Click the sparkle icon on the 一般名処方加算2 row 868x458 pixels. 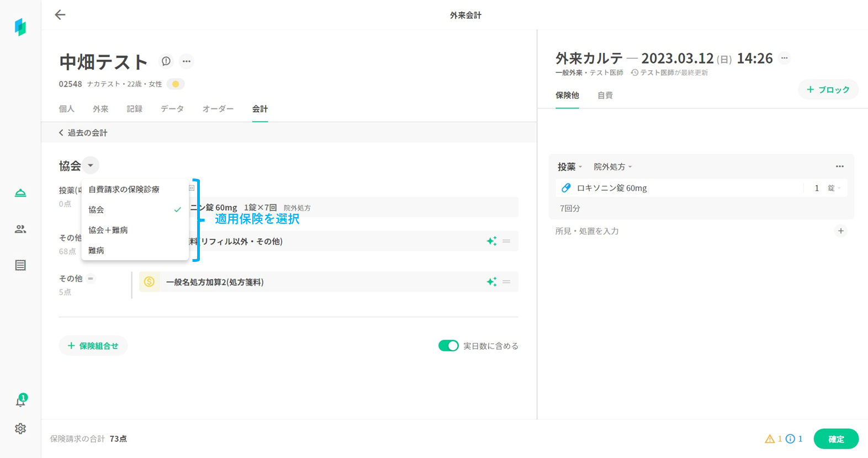[x=491, y=282]
